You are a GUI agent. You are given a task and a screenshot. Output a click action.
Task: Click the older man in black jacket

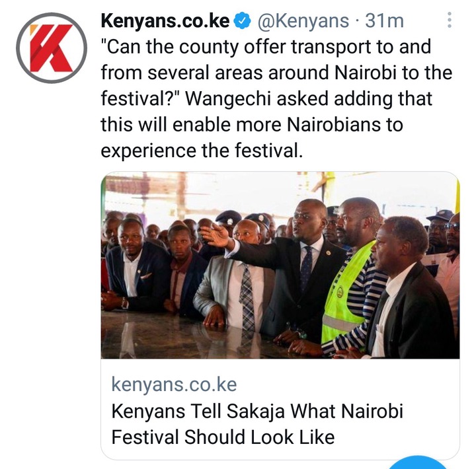pyautogui.click(x=409, y=288)
